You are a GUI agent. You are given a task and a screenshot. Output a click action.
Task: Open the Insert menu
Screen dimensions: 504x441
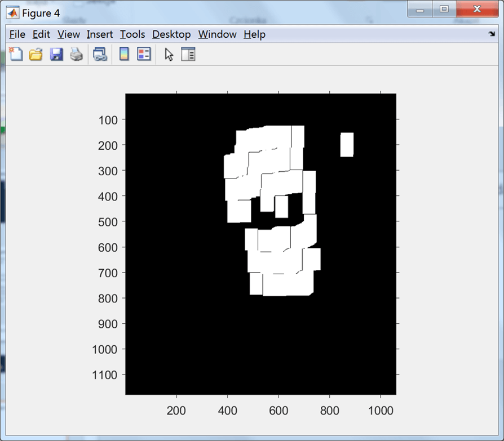100,34
